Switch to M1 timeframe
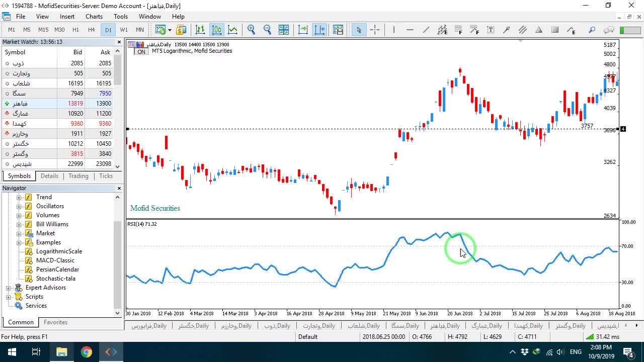Image resolution: width=644 pixels, height=362 pixels. click(x=12, y=30)
